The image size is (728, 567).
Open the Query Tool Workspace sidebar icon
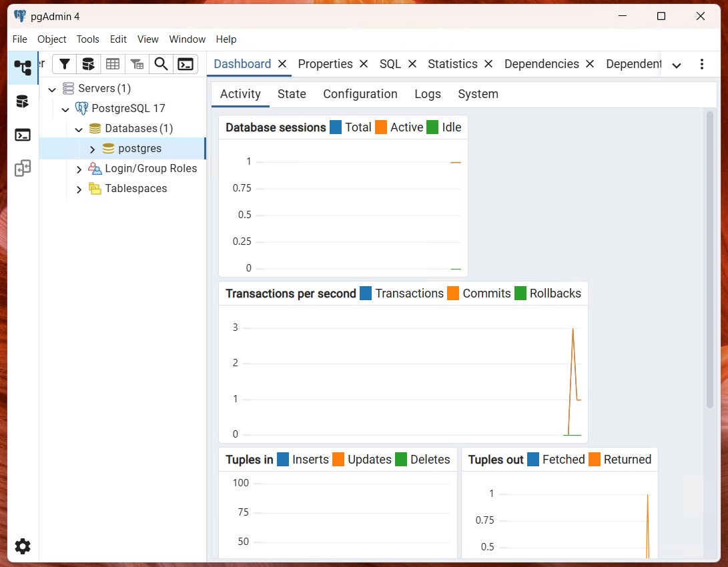(x=22, y=101)
